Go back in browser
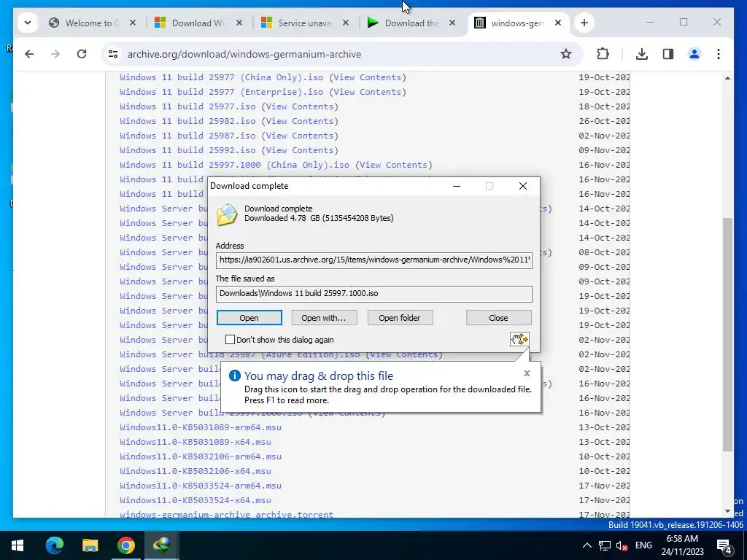The width and height of the screenshot is (747, 560). 29,54
